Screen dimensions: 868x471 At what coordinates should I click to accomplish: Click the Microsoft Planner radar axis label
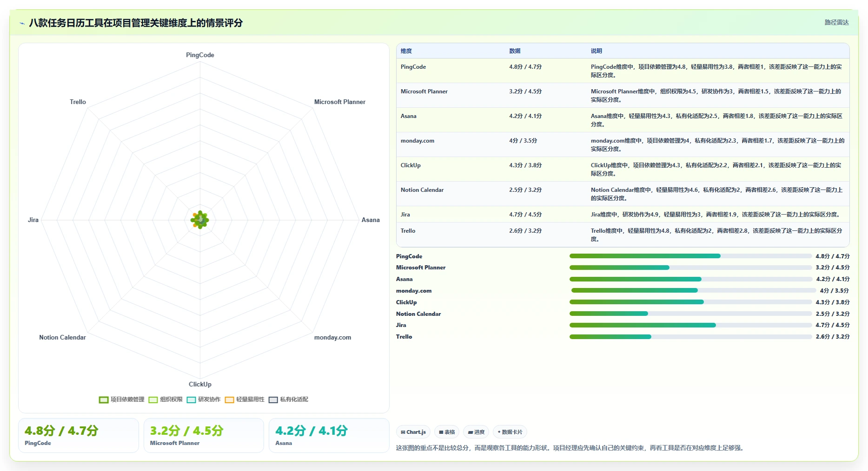(340, 102)
